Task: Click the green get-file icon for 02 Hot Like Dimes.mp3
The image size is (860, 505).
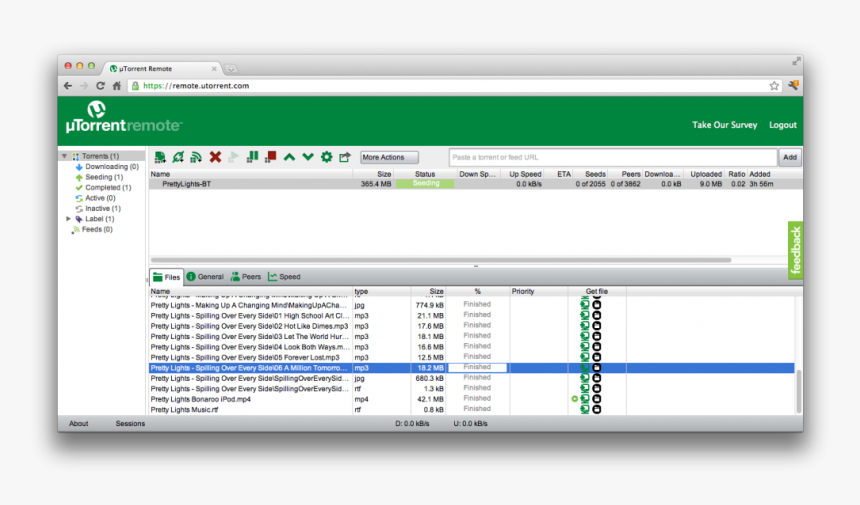Action: (x=585, y=326)
